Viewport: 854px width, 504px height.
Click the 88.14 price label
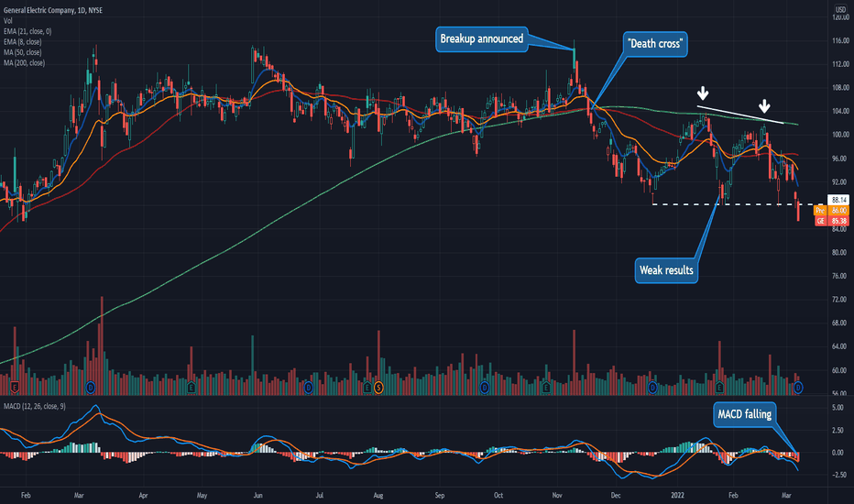coord(838,200)
